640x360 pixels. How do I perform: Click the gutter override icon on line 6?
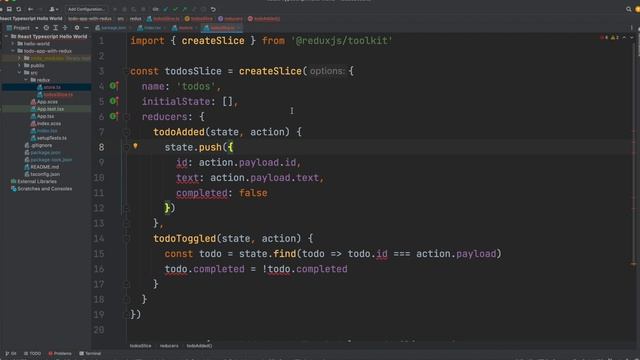coord(114,116)
